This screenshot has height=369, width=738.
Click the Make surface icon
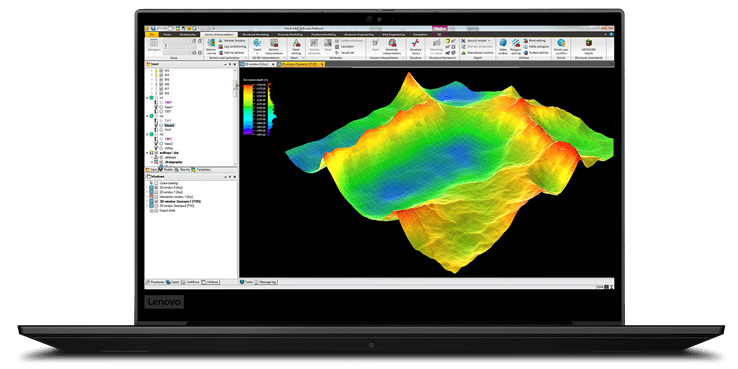503,46
